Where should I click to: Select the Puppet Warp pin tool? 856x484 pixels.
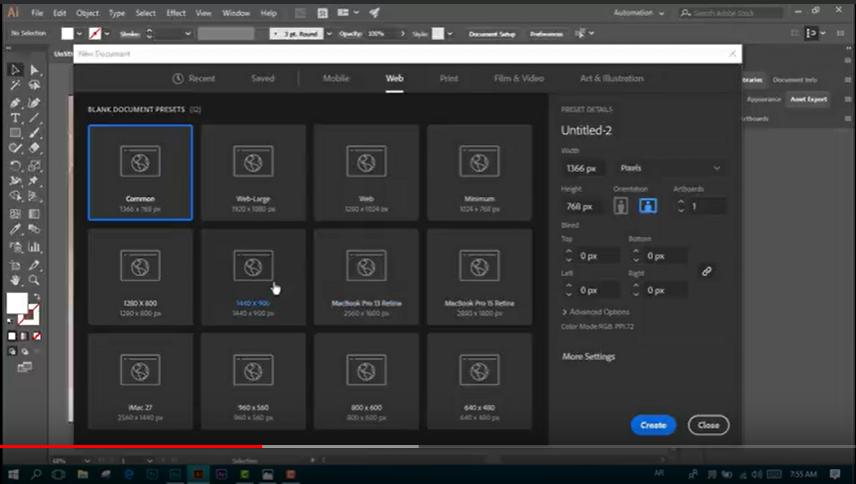point(34,181)
